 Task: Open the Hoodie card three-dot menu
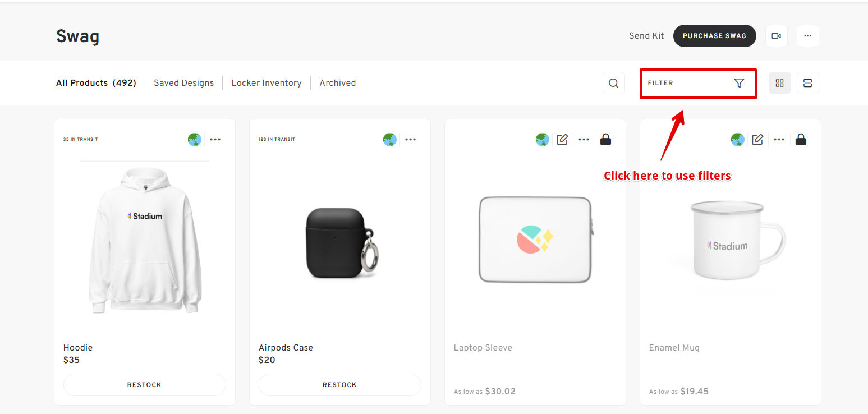(x=215, y=140)
